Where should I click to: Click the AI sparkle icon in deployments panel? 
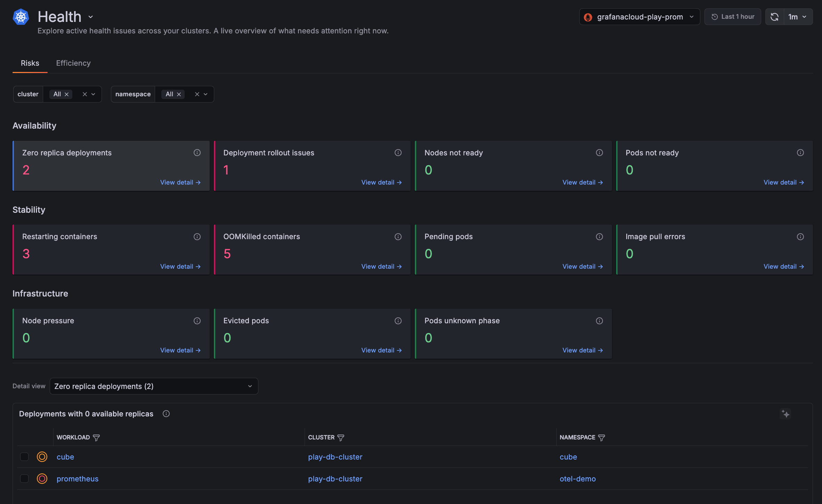(x=785, y=414)
